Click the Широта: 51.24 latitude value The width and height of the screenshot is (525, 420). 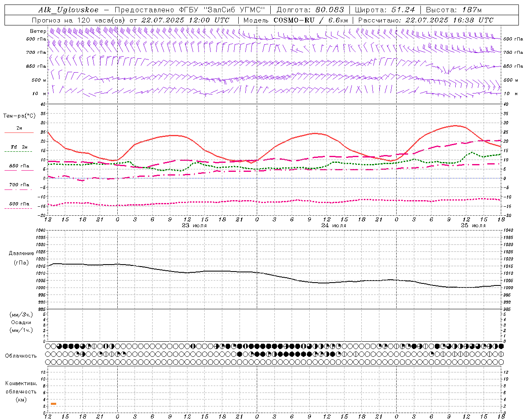pyautogui.click(x=385, y=10)
